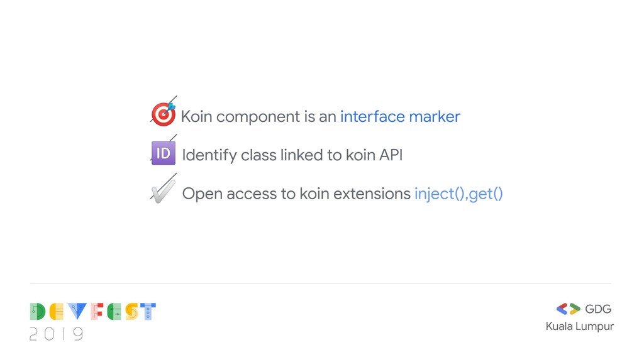Click the blue V in DevFest logo

pyautogui.click(x=77, y=312)
